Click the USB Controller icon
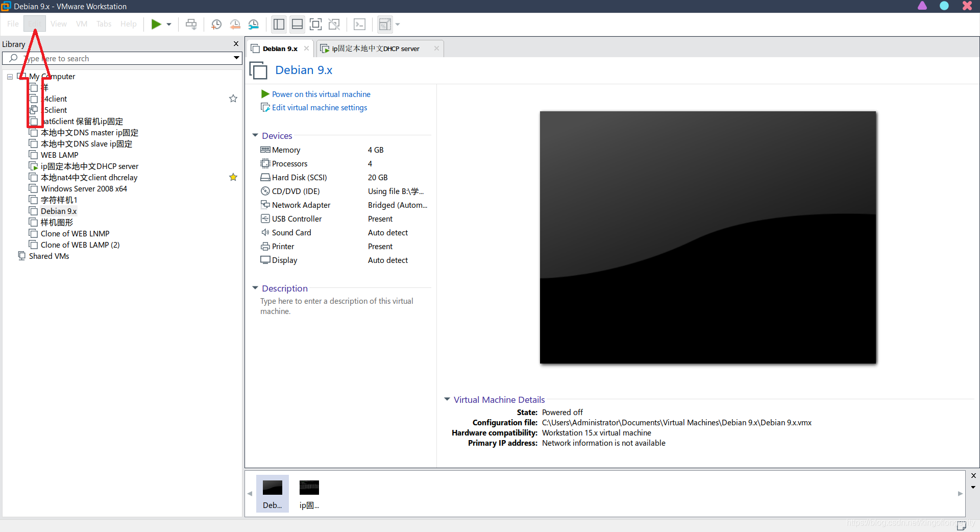The width and height of the screenshot is (980, 532). [x=265, y=219]
